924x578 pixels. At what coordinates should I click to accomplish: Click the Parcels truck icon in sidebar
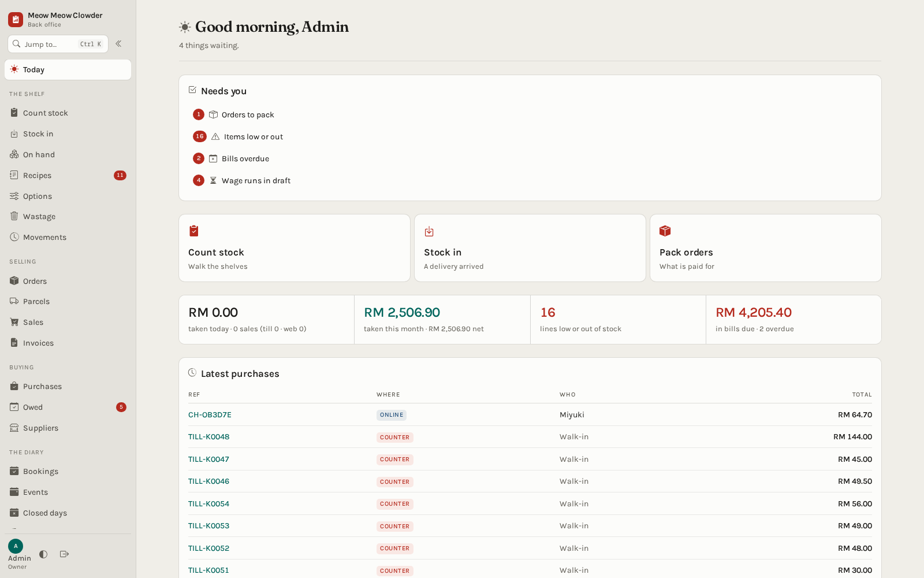pos(14,301)
